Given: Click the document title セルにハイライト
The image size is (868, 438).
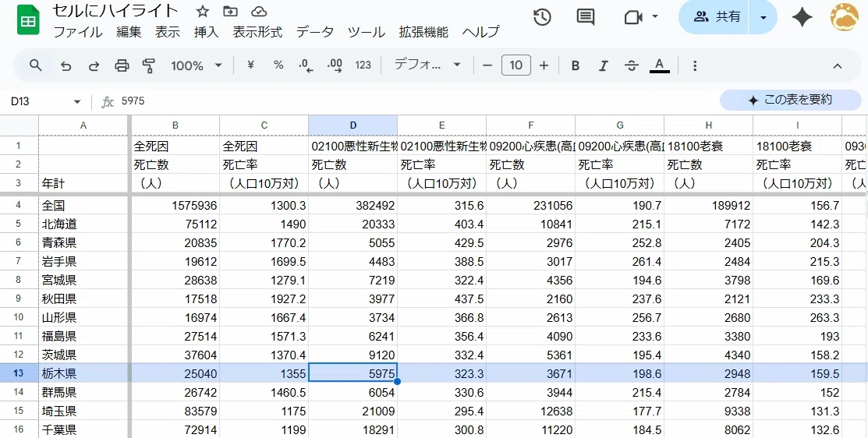Looking at the screenshot, I should point(115,10).
